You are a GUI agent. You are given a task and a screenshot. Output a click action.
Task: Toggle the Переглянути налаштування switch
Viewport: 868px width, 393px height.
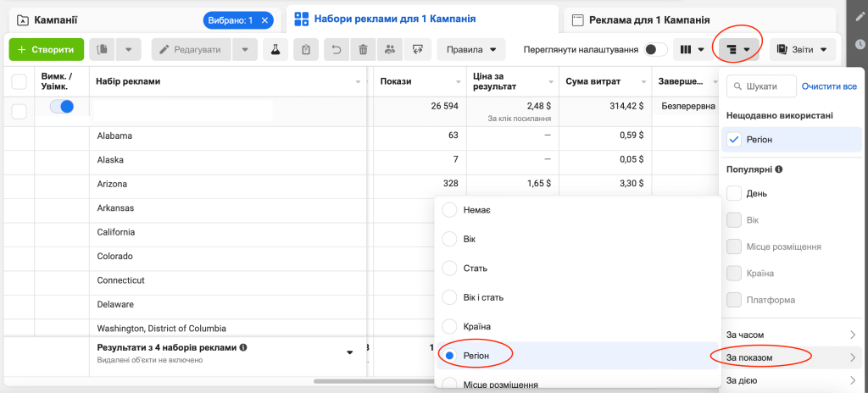[x=655, y=49]
